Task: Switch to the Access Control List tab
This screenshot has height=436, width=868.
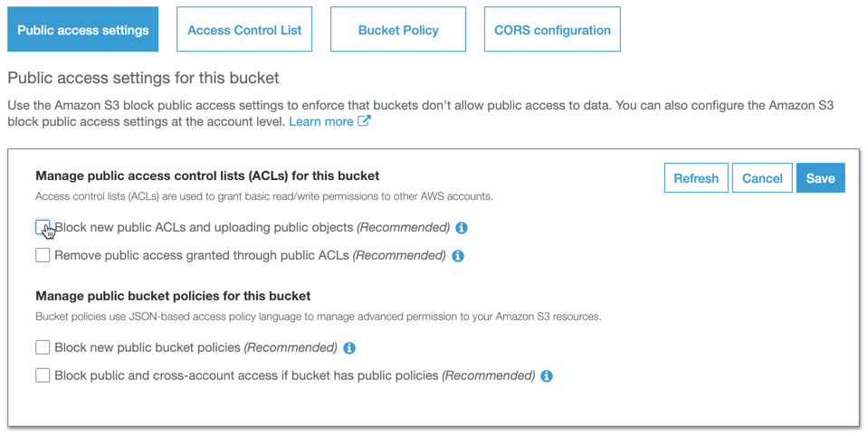Action: tap(244, 30)
